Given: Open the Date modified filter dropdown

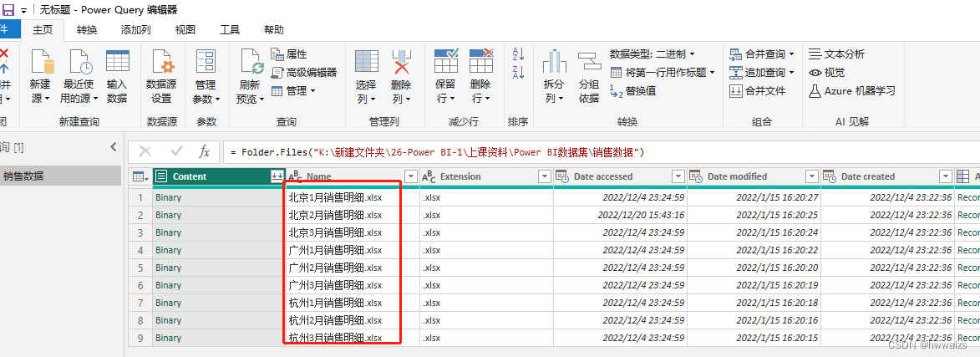Looking at the screenshot, I should pyautogui.click(x=812, y=177).
